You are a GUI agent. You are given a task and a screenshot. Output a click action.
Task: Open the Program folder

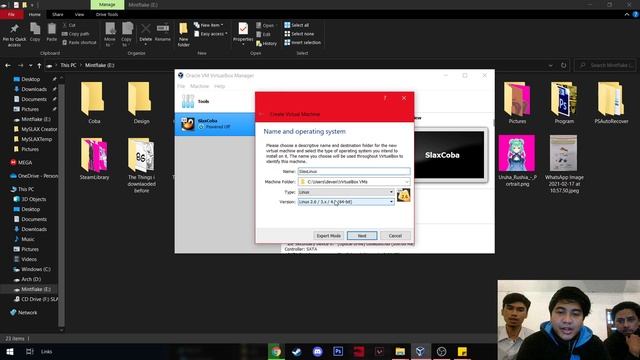coord(564,103)
